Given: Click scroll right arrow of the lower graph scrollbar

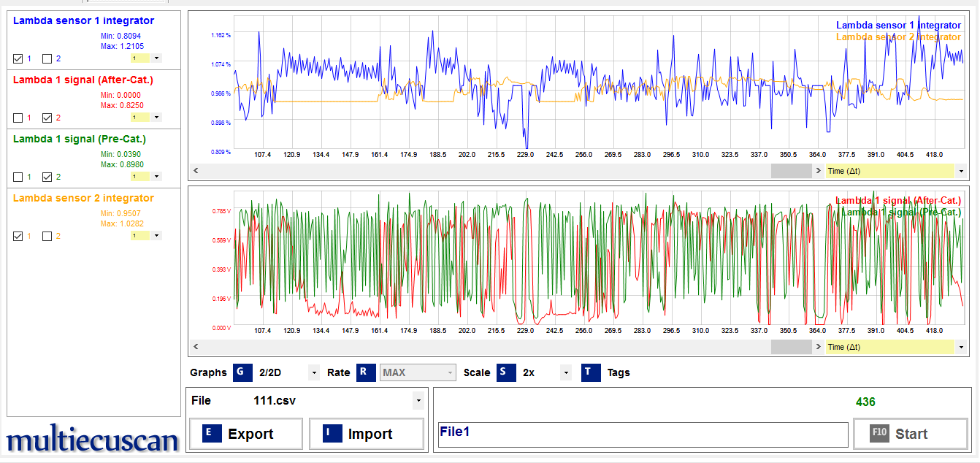Looking at the screenshot, I should click(x=818, y=347).
